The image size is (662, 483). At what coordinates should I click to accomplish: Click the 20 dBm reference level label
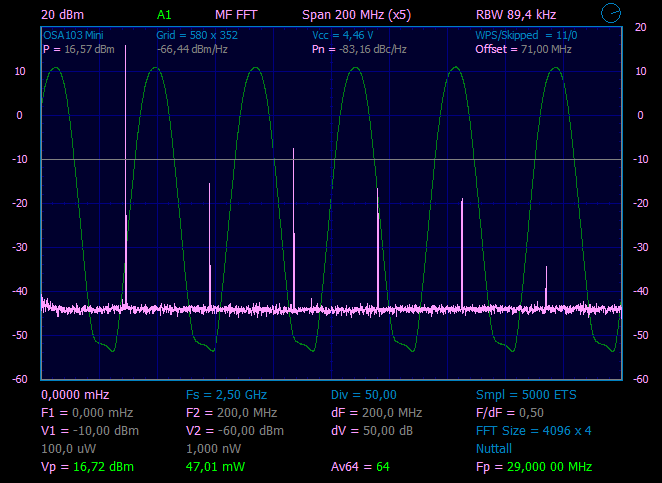(63, 16)
